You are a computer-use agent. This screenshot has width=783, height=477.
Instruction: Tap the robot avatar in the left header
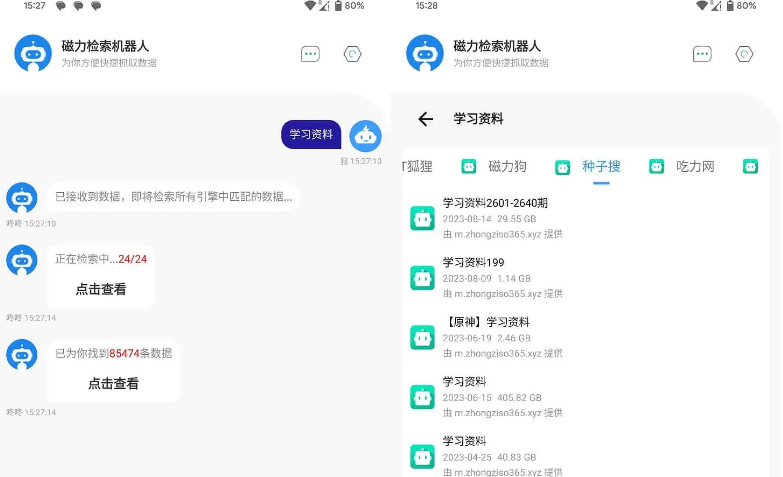[x=33, y=53]
